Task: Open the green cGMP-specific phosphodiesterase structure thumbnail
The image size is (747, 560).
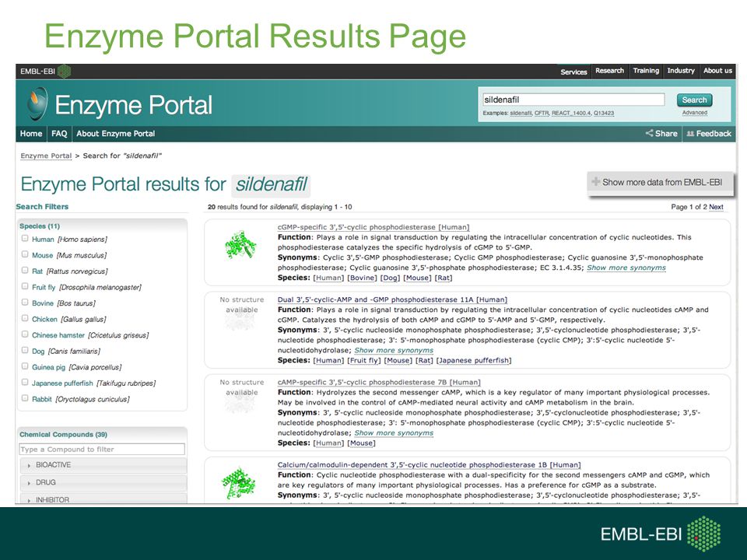Action: tap(240, 244)
